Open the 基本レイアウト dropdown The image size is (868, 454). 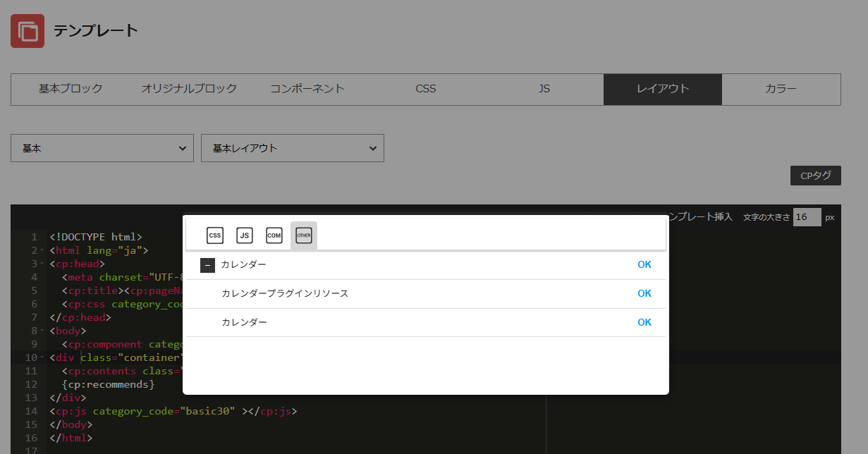click(293, 148)
